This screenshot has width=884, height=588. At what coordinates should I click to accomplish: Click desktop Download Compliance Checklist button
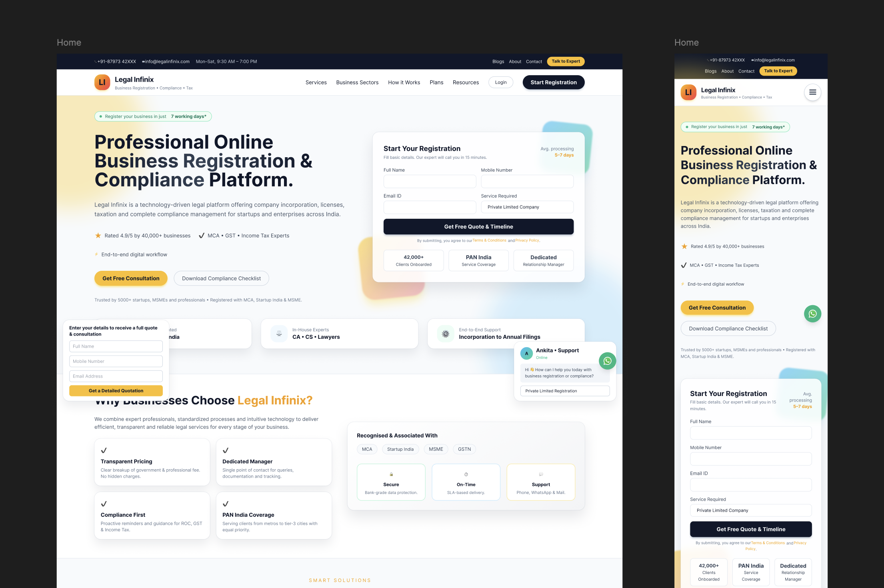(x=221, y=278)
